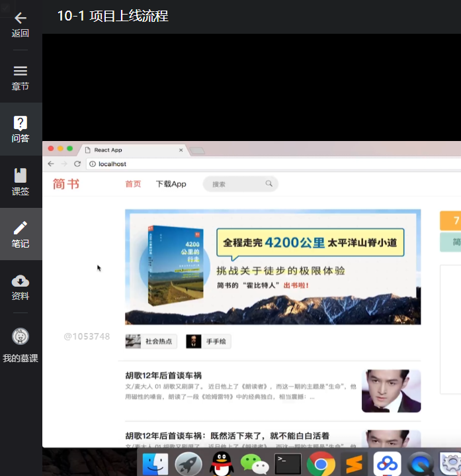Image resolution: width=461 pixels, height=476 pixels.
Task: Click the green 简 card on right
Action: [x=450, y=242]
